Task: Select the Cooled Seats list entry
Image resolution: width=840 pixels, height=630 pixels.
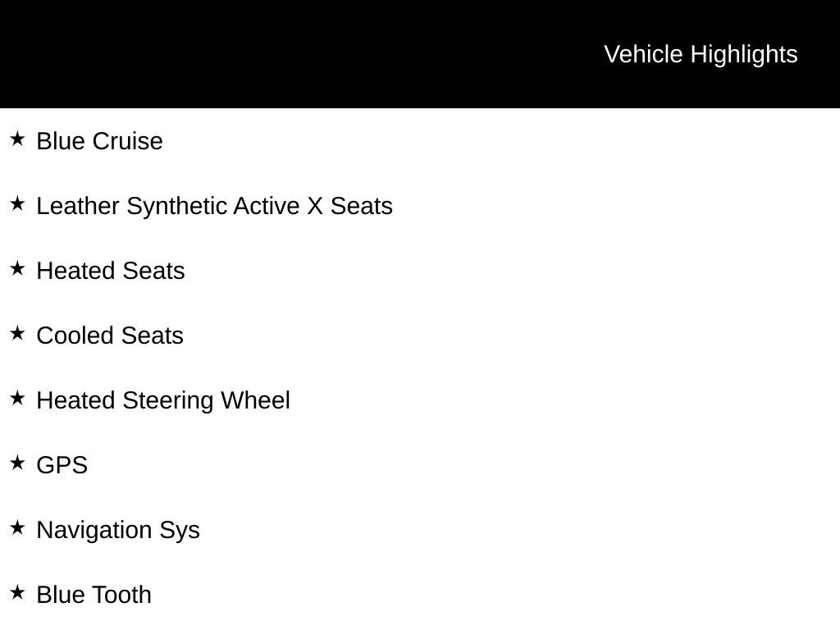Action: [110, 336]
